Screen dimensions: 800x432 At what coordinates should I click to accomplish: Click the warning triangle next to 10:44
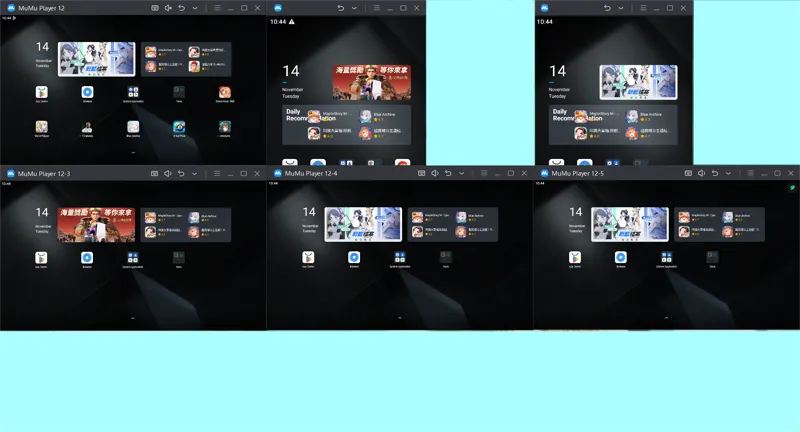coord(292,22)
